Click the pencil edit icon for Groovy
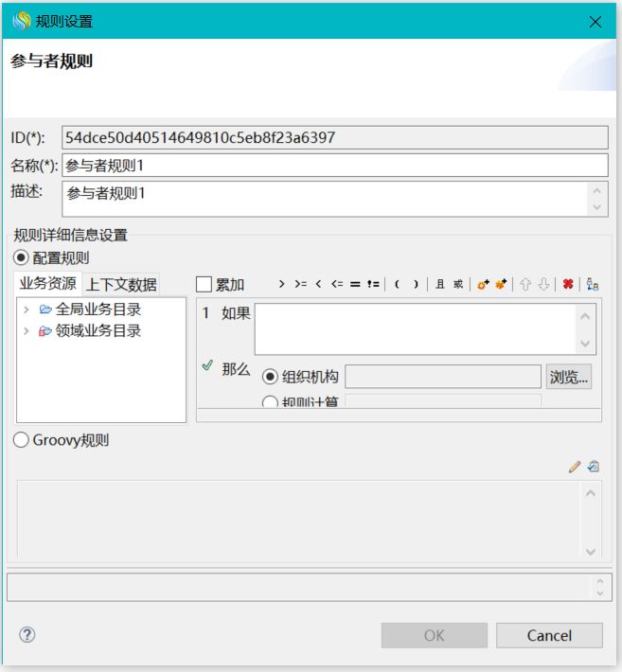The width and height of the screenshot is (622, 672). click(x=574, y=467)
